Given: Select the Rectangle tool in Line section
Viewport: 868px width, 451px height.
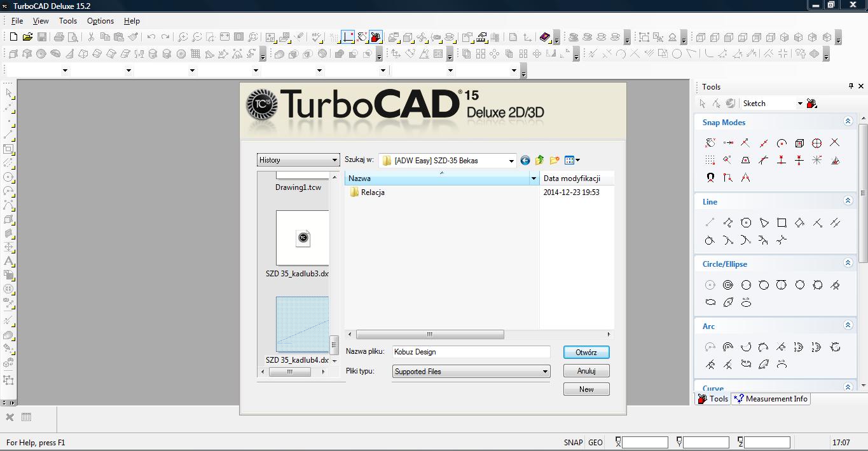Looking at the screenshot, I should click(782, 222).
